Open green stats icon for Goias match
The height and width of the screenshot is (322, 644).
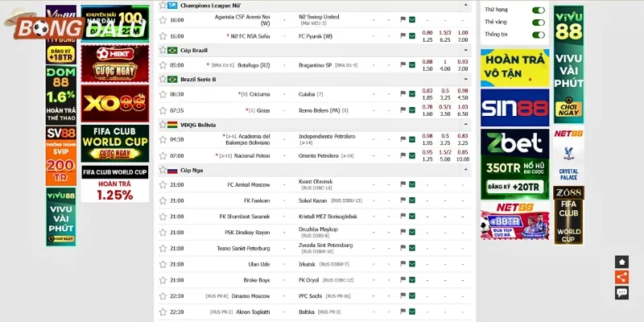point(411,109)
